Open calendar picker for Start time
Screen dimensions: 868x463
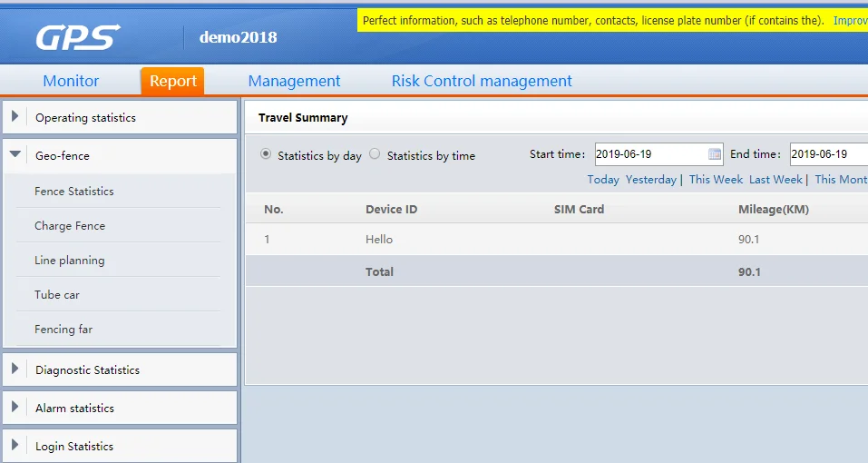click(714, 154)
